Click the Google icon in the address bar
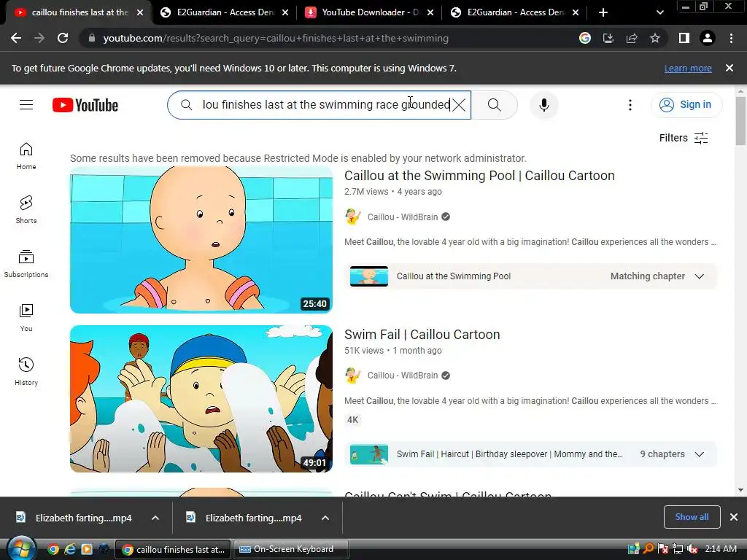This screenshot has width=747, height=560. pyautogui.click(x=585, y=38)
